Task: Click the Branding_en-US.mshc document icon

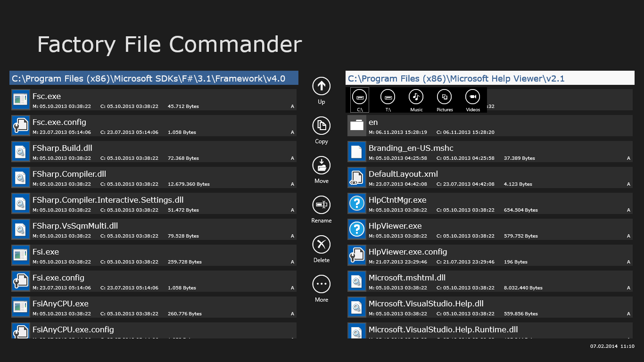Action: coord(357,151)
